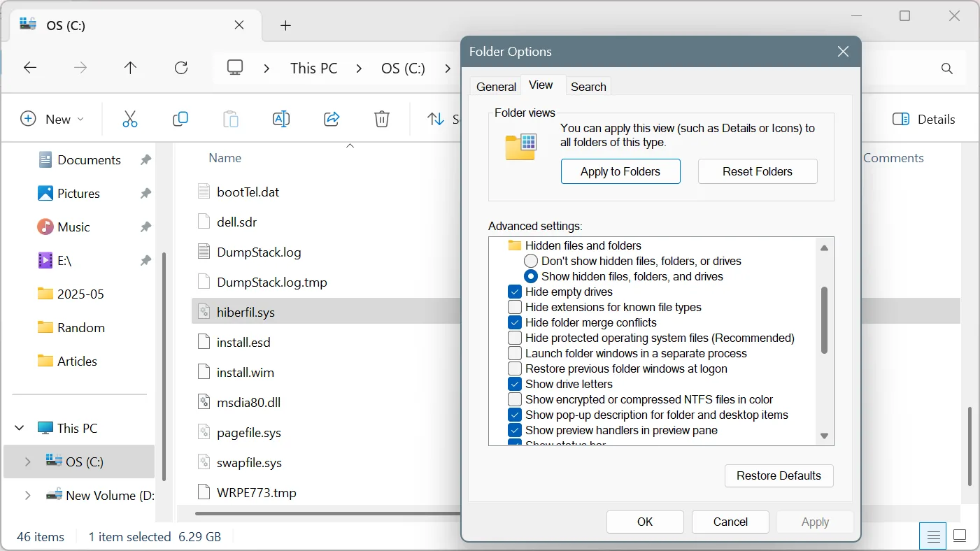
Task: Uncheck Show preview handlers in preview pane
Action: (x=515, y=430)
